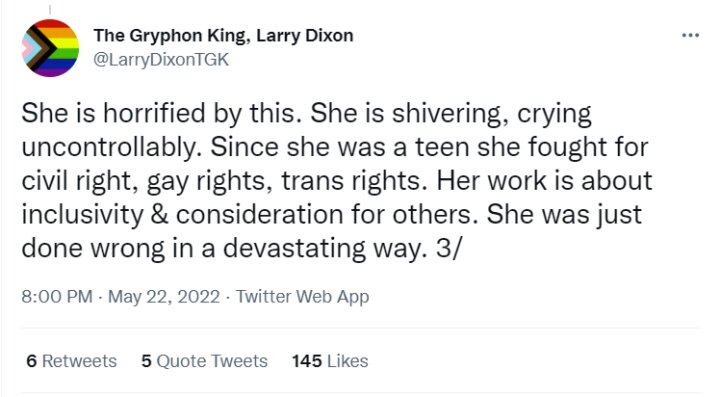Open the three-dot more options menu
This screenshot has width=720, height=397.
[690, 35]
